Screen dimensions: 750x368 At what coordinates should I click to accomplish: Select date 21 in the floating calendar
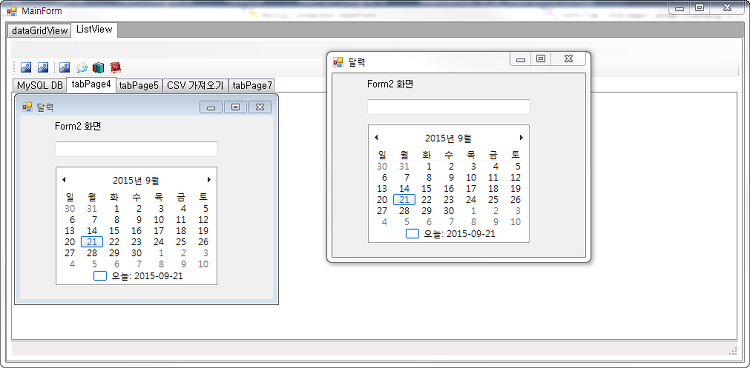click(404, 200)
